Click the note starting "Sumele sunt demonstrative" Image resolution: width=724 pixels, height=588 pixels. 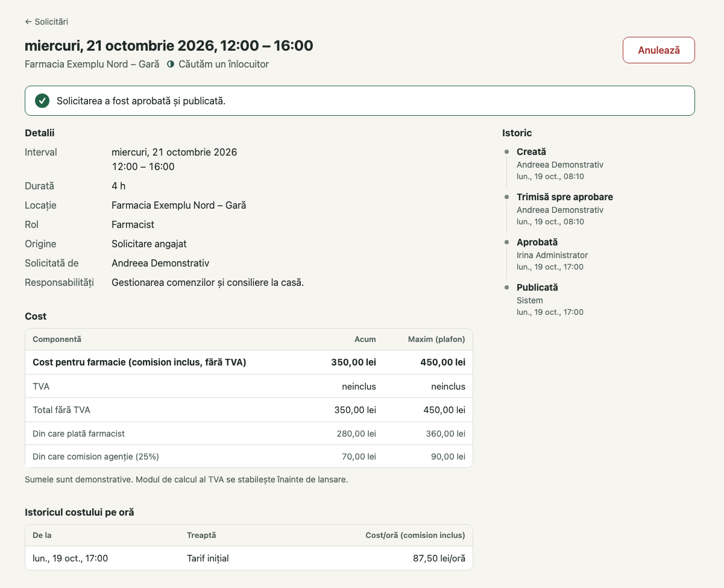point(186,480)
